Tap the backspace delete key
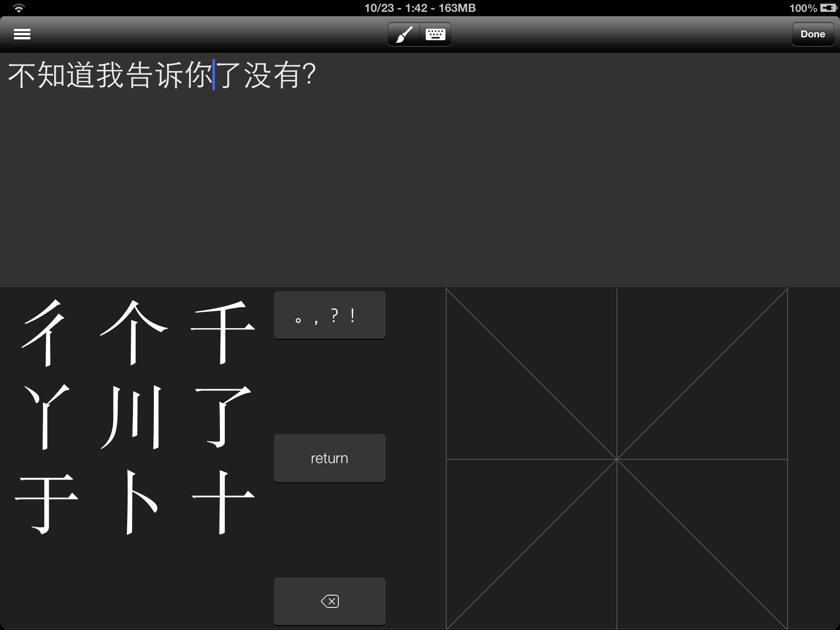 click(x=329, y=601)
